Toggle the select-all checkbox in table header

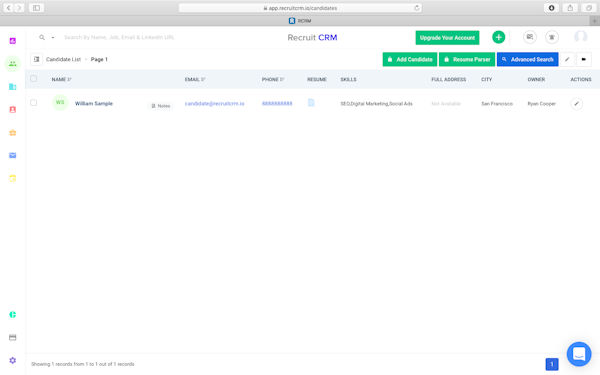point(34,78)
